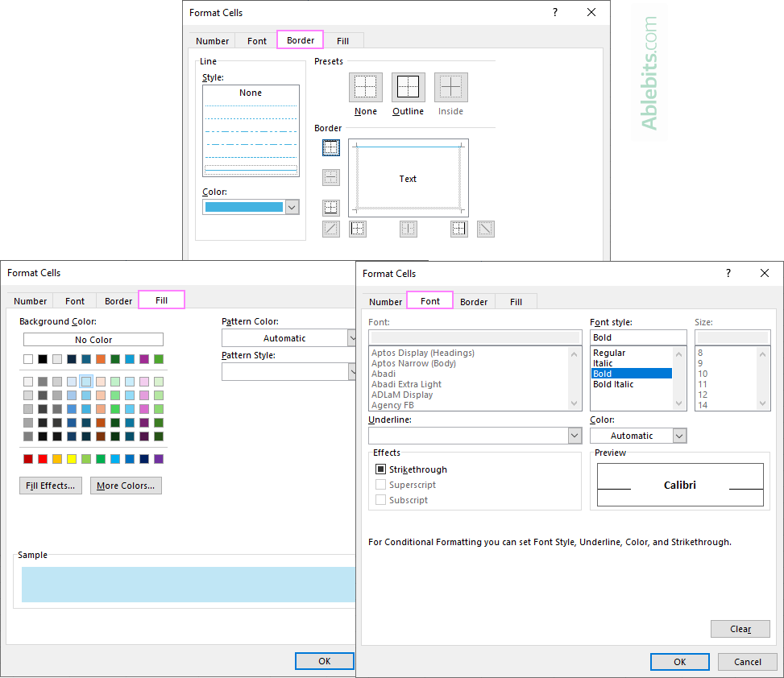Enable the Superscript effect
Image resolution: width=784 pixels, height=678 pixels.
pos(380,484)
